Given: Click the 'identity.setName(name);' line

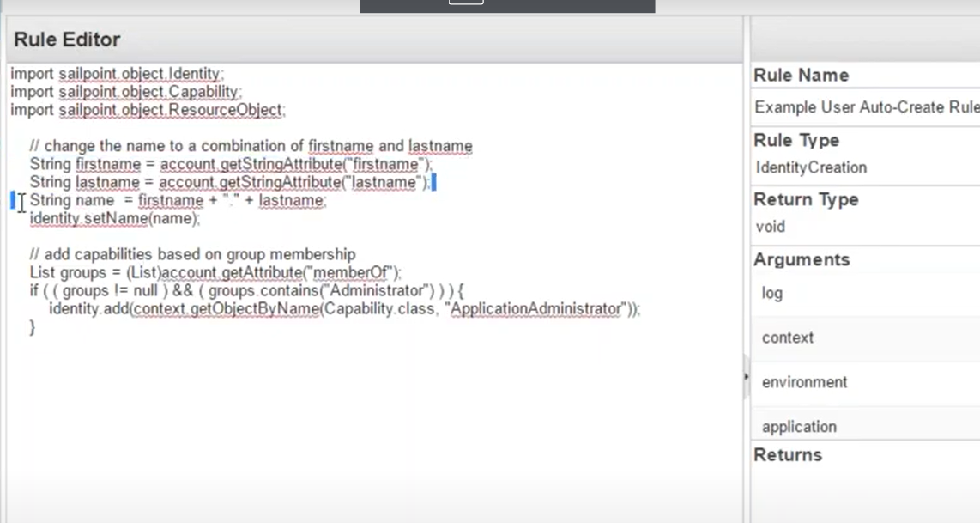Looking at the screenshot, I should (x=115, y=219).
